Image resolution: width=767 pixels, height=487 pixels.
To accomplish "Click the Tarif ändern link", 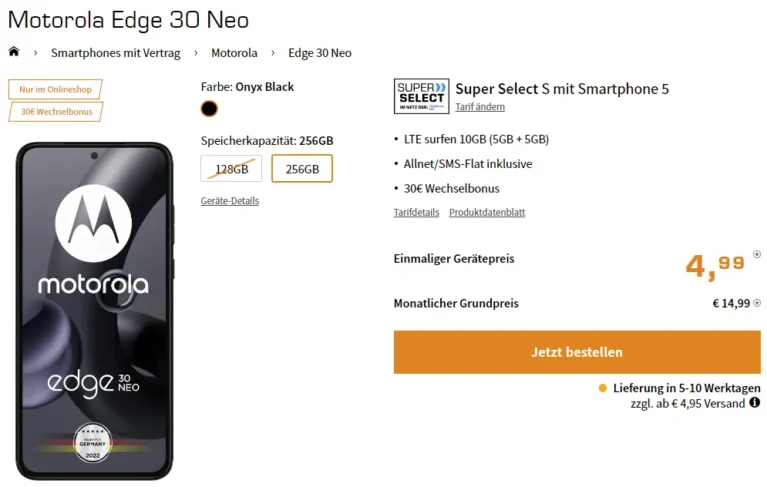I will pyautogui.click(x=480, y=107).
